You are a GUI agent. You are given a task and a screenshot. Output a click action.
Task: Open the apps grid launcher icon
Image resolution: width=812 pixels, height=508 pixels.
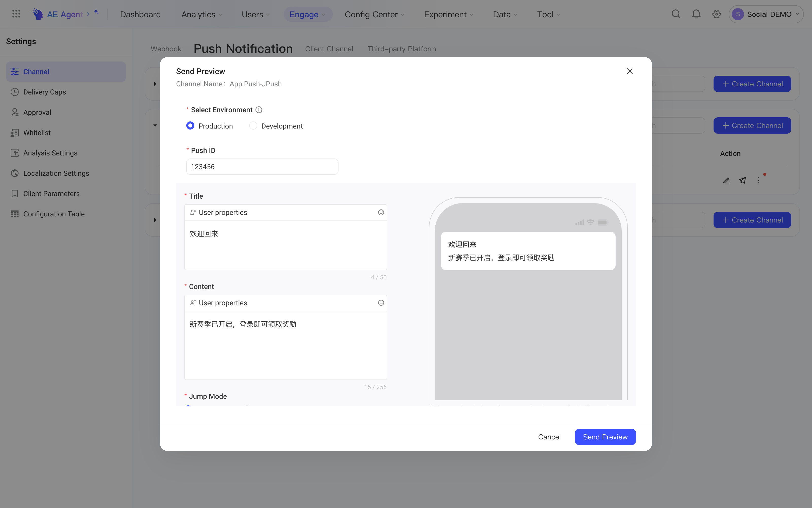click(16, 14)
